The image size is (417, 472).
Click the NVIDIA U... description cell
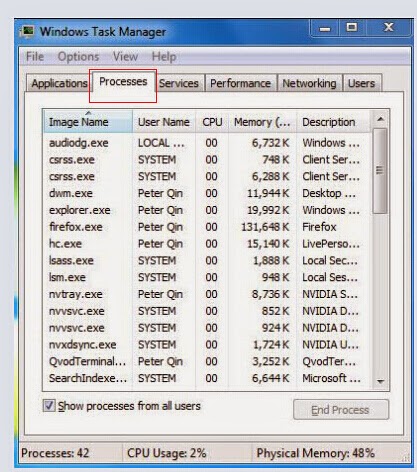[330, 344]
